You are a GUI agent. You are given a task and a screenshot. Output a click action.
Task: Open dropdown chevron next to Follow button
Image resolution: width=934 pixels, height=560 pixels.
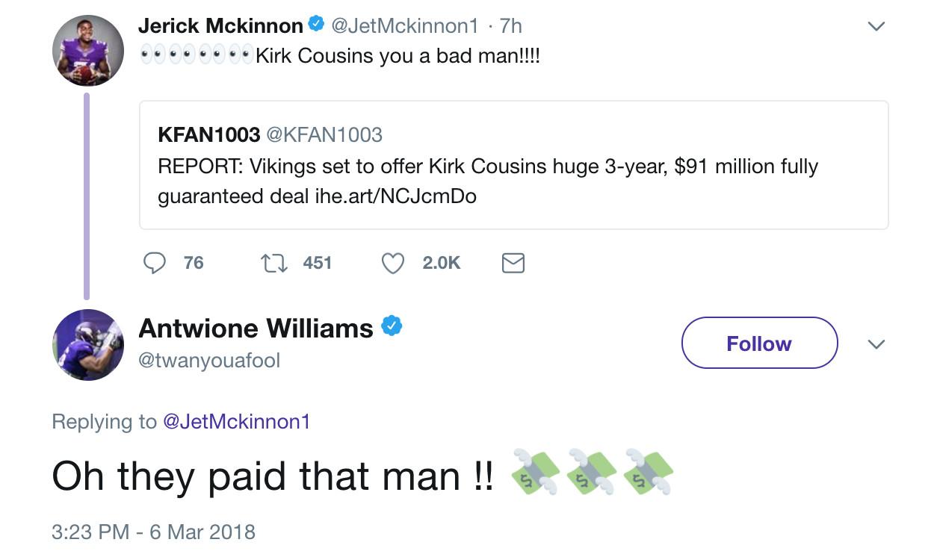click(876, 344)
